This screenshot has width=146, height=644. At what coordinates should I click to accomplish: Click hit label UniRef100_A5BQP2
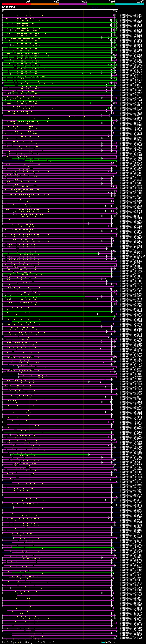coord(131,37)
